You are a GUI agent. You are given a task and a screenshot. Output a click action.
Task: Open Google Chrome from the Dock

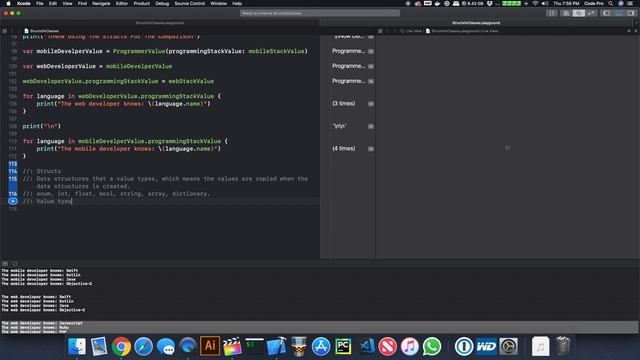pos(121,347)
